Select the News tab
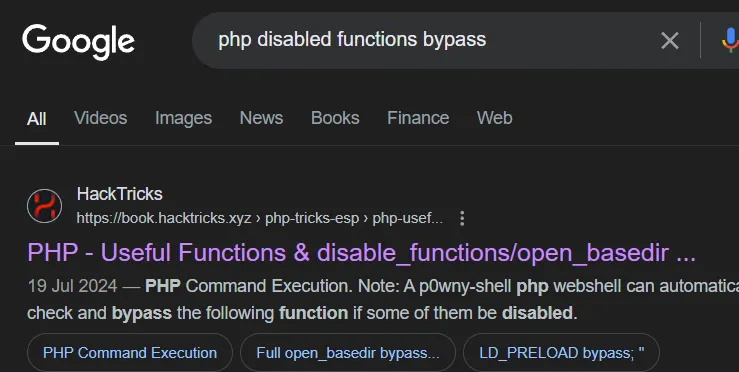 tap(261, 118)
